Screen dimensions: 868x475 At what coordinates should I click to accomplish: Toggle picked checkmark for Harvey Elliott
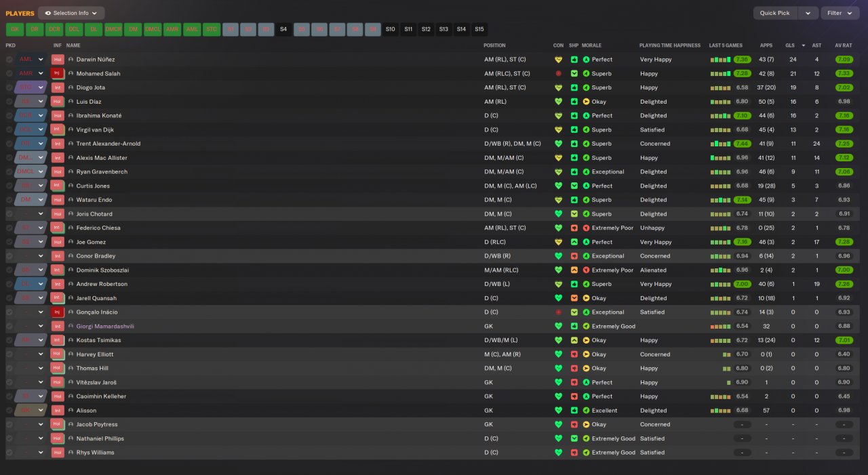(x=9, y=354)
